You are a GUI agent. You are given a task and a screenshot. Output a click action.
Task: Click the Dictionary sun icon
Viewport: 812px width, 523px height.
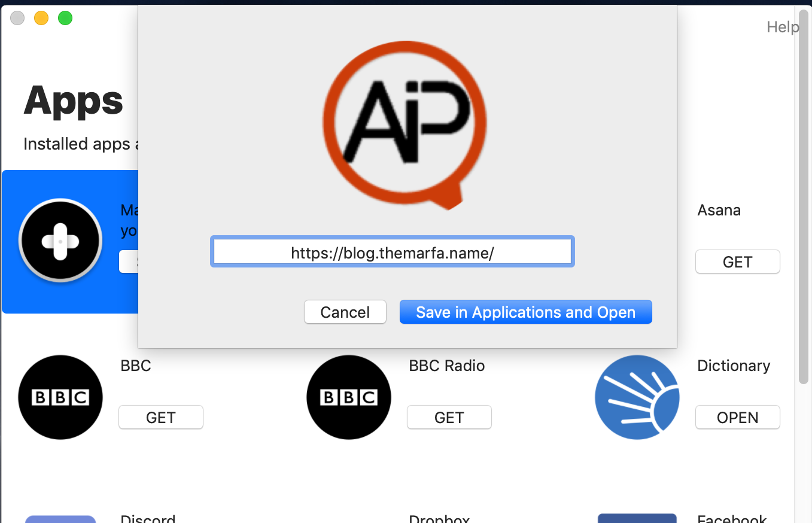[x=637, y=397]
